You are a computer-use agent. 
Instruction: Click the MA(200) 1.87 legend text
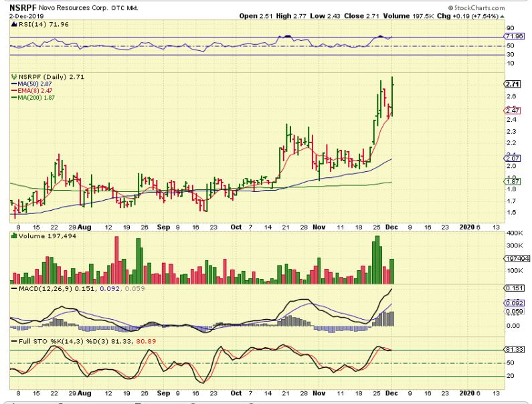[36, 98]
